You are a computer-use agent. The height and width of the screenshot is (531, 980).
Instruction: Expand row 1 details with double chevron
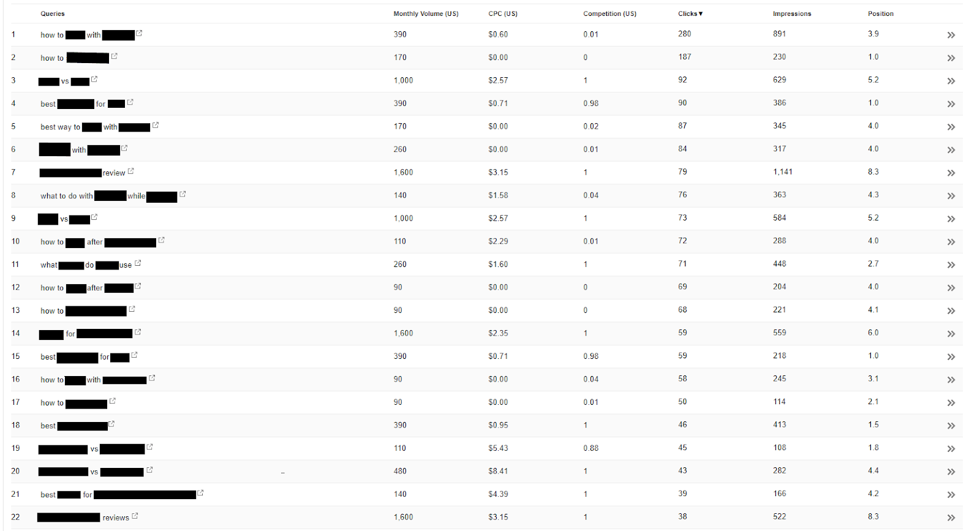click(x=951, y=35)
